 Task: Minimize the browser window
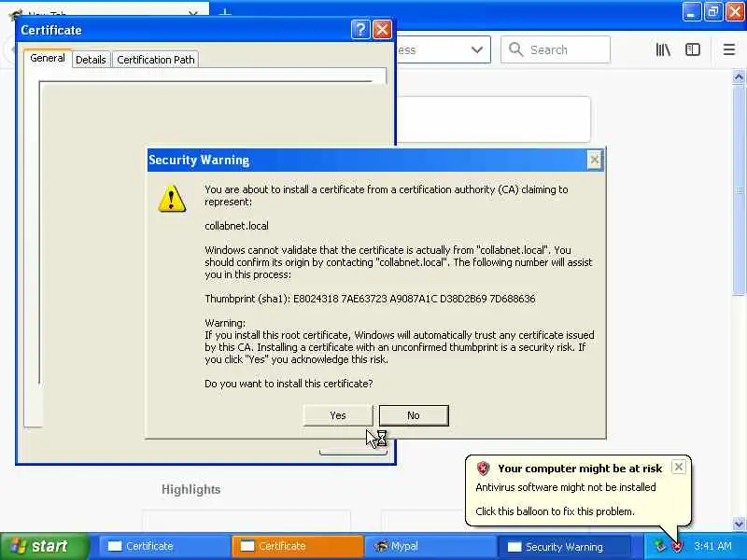(x=691, y=11)
